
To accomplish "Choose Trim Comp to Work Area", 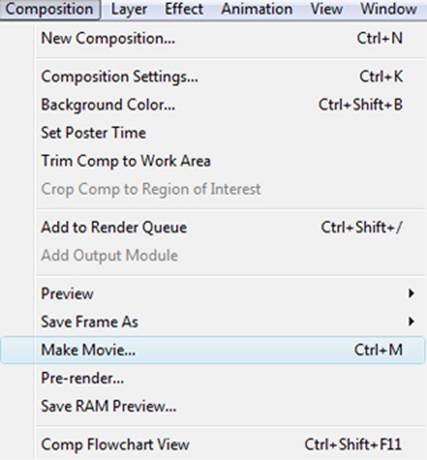I will [x=213, y=161].
